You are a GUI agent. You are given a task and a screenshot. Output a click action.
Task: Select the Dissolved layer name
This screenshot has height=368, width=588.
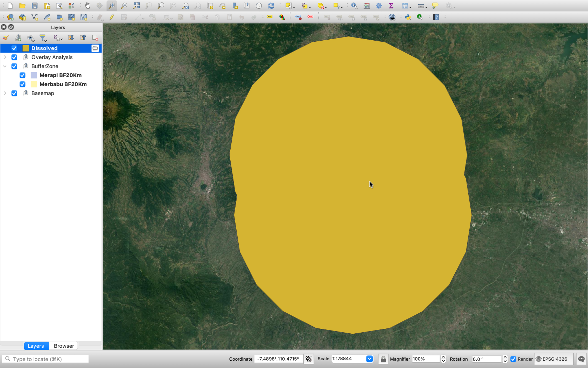click(44, 48)
